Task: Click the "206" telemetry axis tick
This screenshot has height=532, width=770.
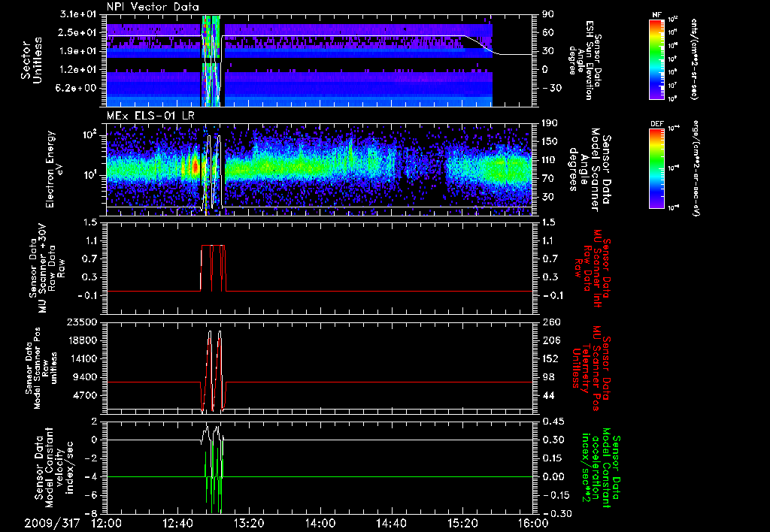Action: (551, 340)
